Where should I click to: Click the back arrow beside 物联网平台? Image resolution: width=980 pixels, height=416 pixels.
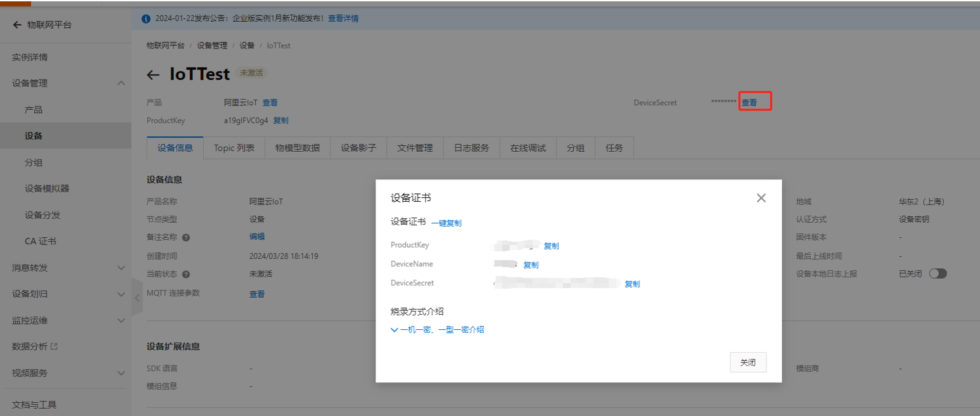(x=17, y=25)
